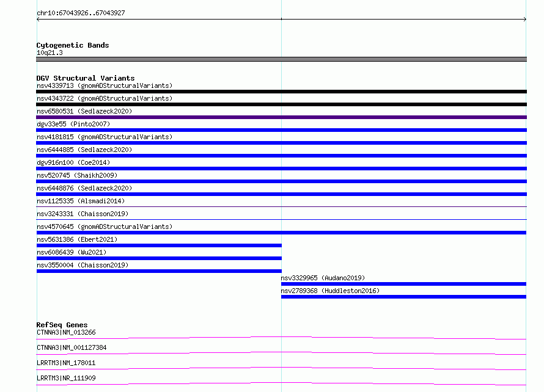Click the blue bar under nsv3550004
The height and width of the screenshot is (392, 544).
tap(159, 271)
